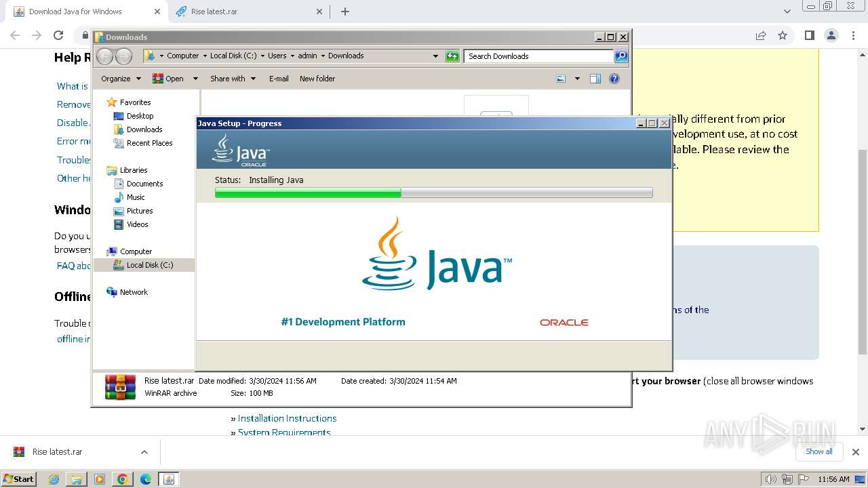Open Internet Explorer from taskbar
The width and height of the screenshot is (868, 488).
(x=54, y=479)
